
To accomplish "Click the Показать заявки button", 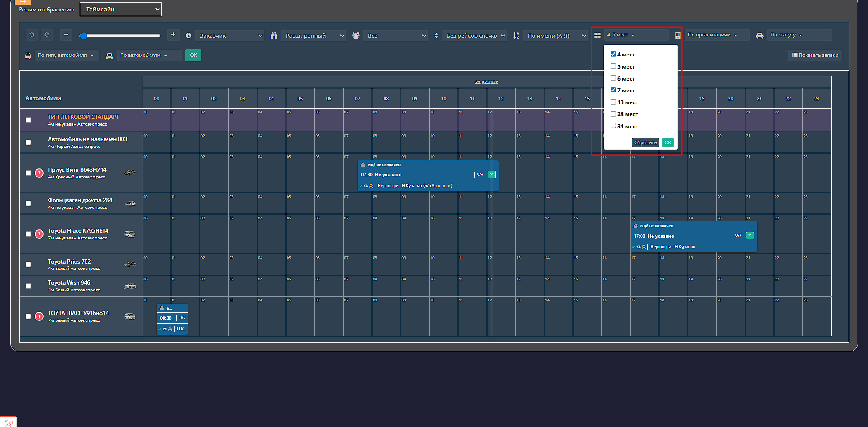I will tap(815, 55).
